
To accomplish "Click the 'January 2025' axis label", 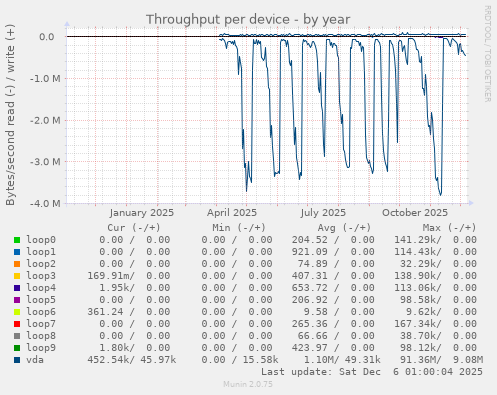I will tap(142, 213).
